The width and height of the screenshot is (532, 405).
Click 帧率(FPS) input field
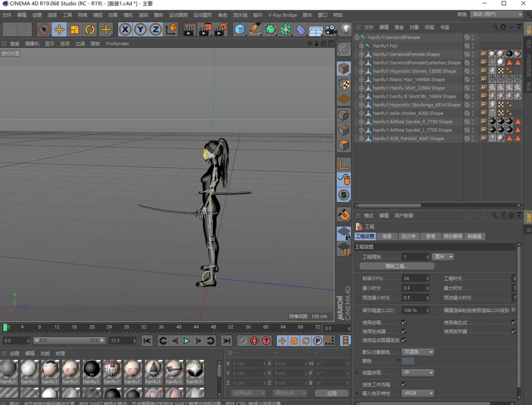coord(416,278)
